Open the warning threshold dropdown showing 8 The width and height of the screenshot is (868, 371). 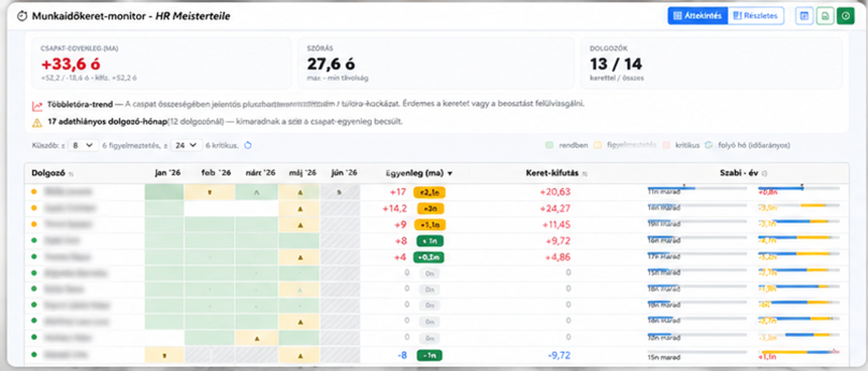(x=84, y=145)
